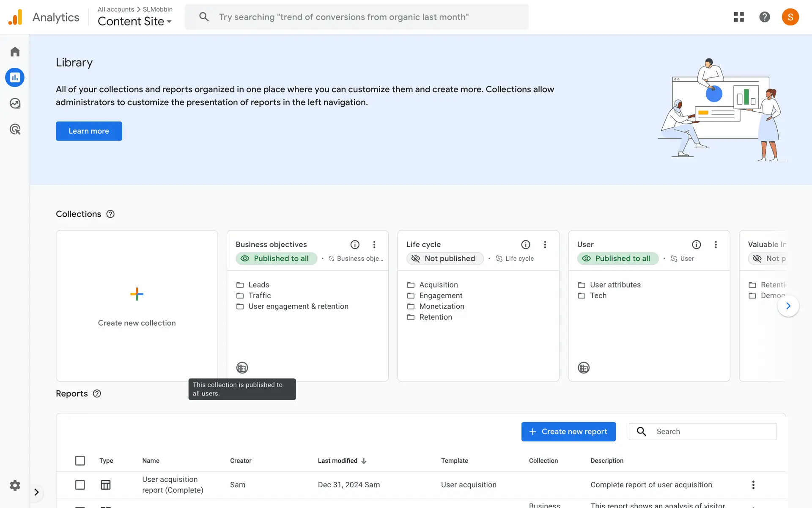The image size is (812, 508).
Task: Toggle the select-all reports checkbox
Action: click(x=80, y=461)
